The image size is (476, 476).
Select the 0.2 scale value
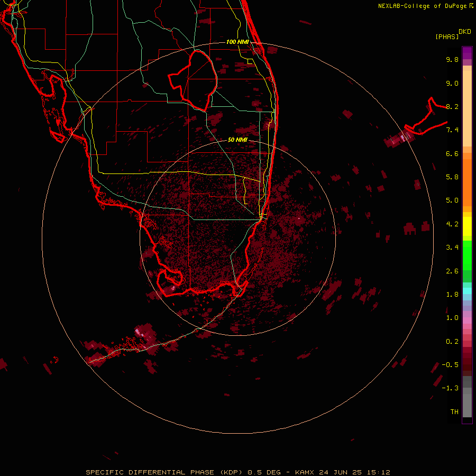(452, 342)
